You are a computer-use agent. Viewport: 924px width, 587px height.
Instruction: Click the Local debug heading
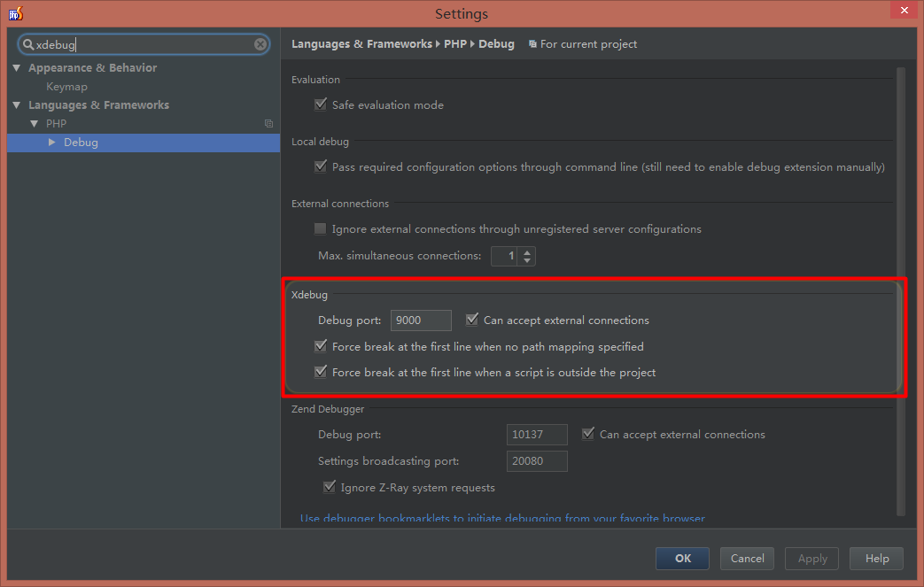pos(320,142)
